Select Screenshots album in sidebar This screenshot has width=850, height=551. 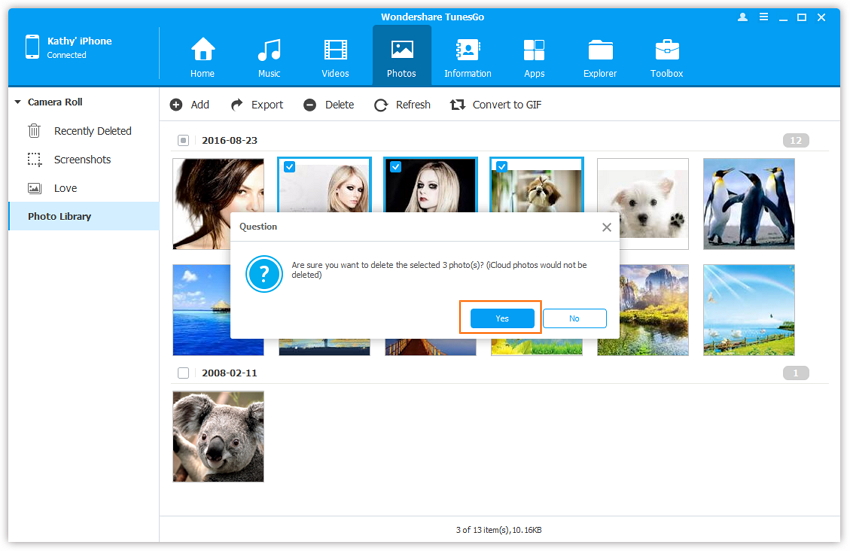82,160
